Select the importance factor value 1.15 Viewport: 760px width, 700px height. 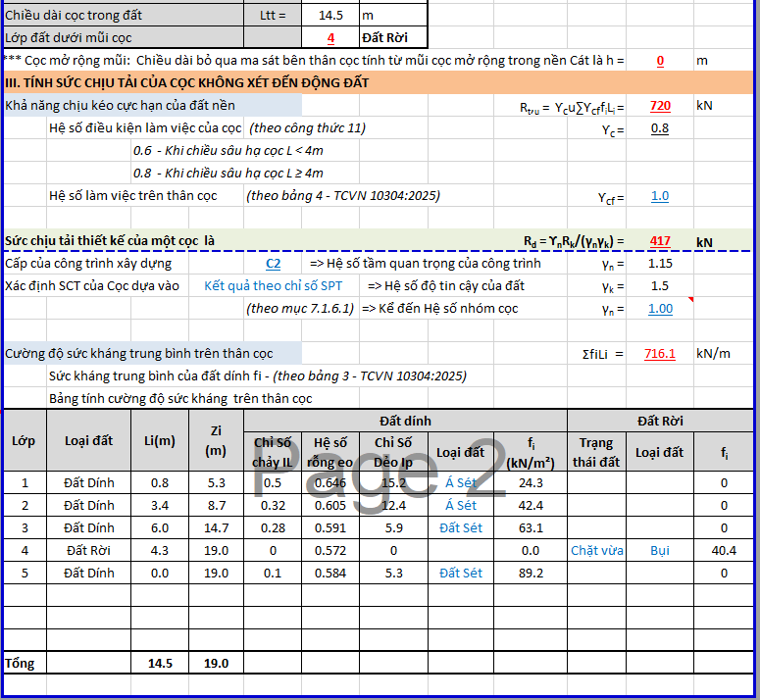pos(660,264)
